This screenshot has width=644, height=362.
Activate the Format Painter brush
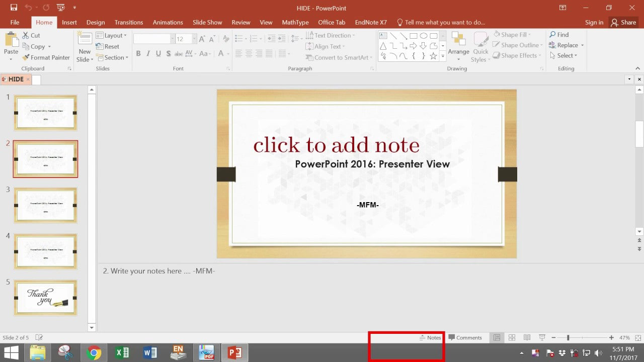46,57
